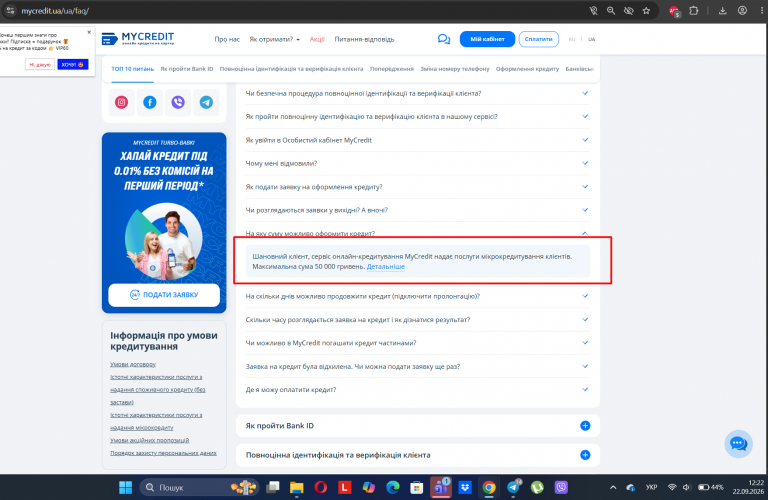Screen dimensions: 768x500
Task: Open the Microsoft Store taskbar icon
Action: coord(416,487)
